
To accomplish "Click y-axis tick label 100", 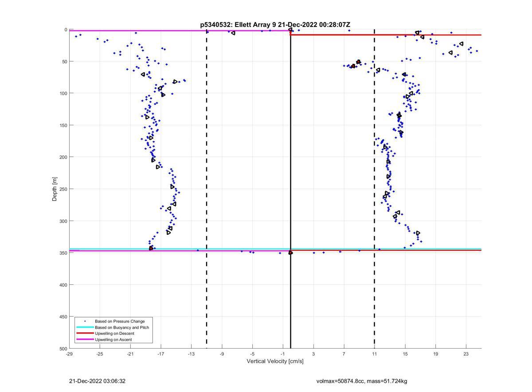I will pyautogui.click(x=63, y=93).
